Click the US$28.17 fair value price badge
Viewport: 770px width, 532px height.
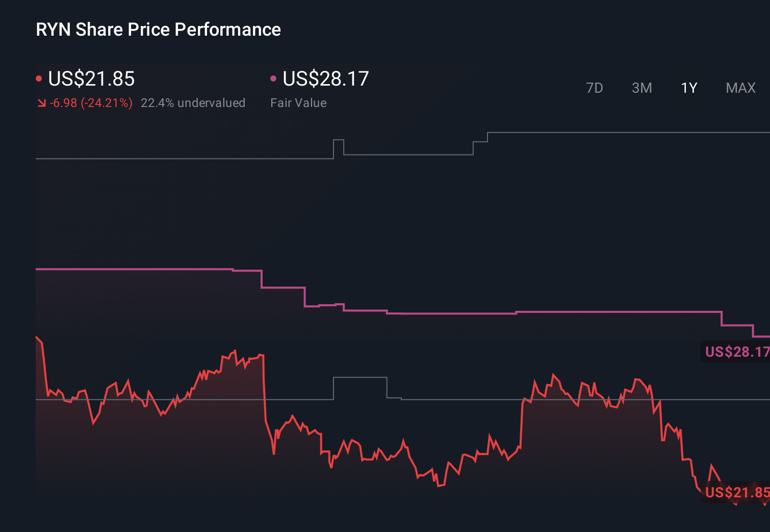736,352
